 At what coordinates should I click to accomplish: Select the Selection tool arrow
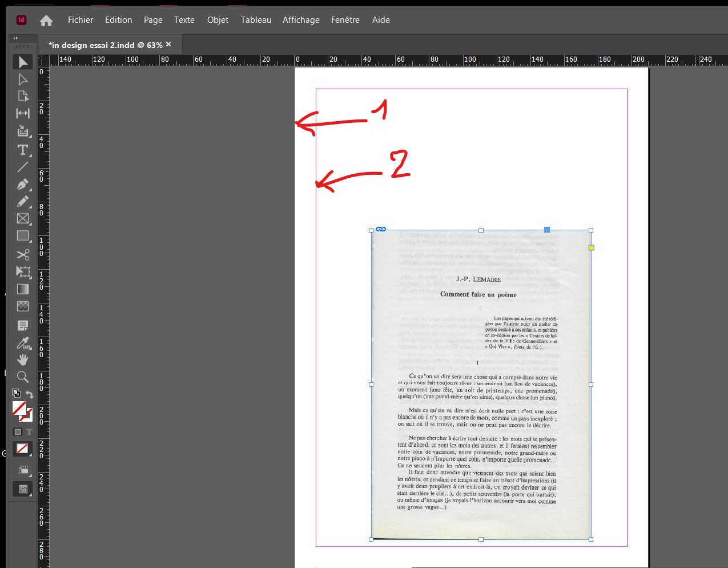click(x=22, y=62)
